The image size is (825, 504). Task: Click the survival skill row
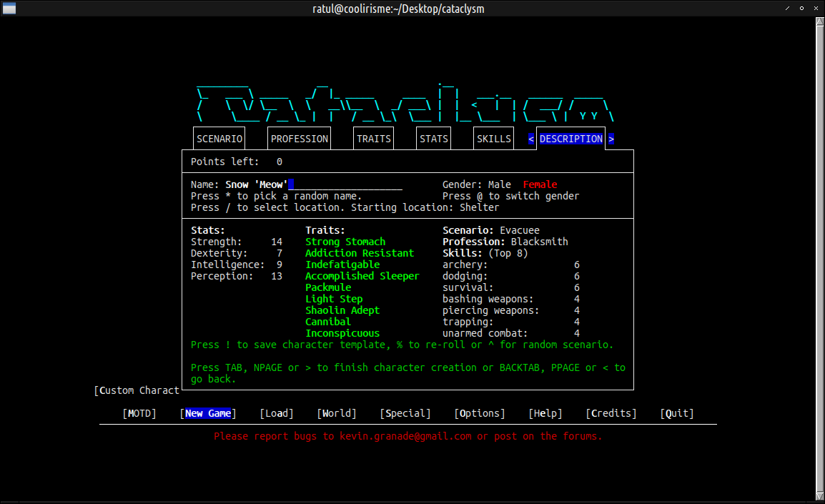[511, 287]
